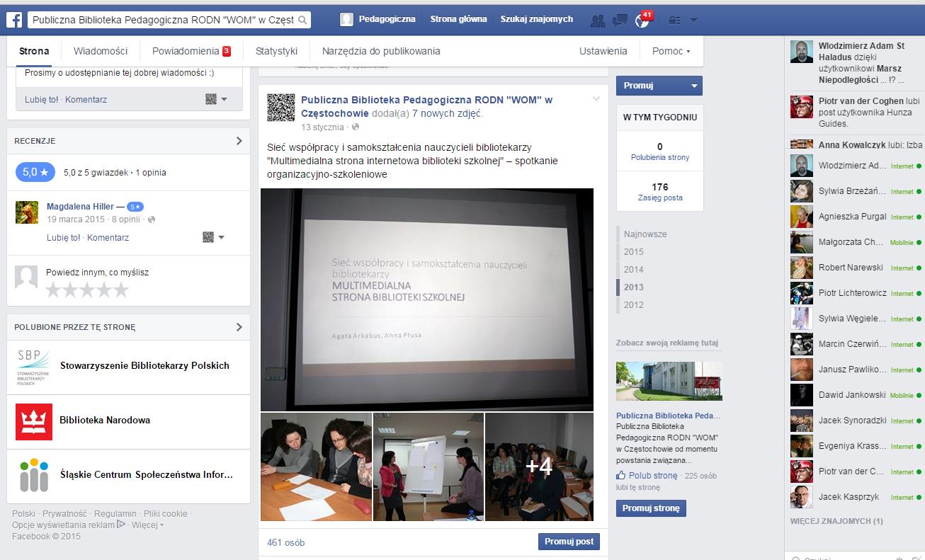
Task: Click the 5,0 star rating badge
Action: coord(35,172)
